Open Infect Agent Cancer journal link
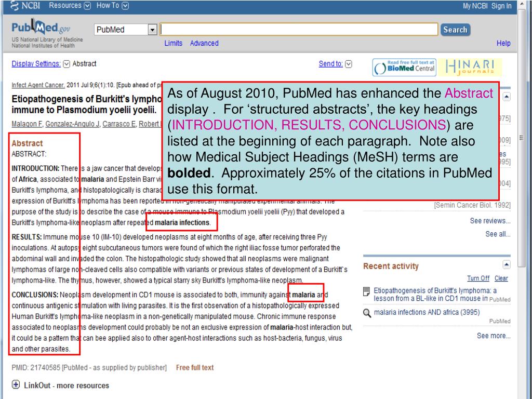 point(38,85)
